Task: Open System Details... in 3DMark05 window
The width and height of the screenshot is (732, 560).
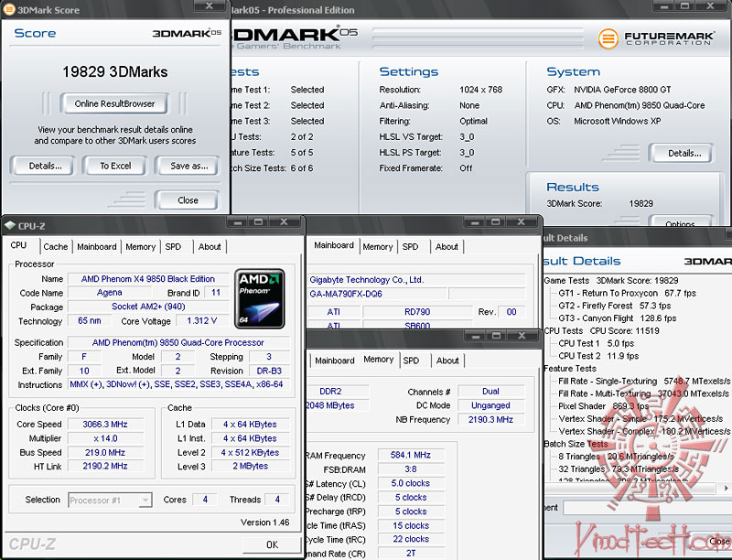Action: coord(684,153)
